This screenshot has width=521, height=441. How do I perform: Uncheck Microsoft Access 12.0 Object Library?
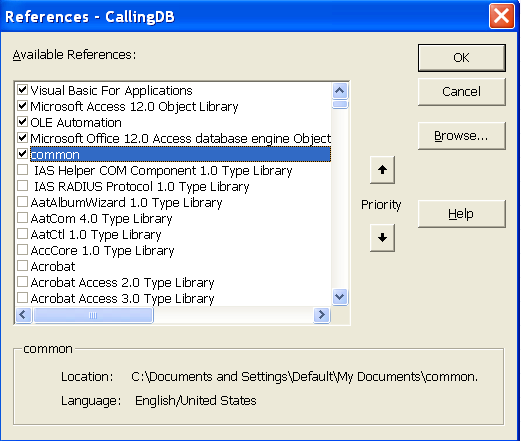point(22,106)
